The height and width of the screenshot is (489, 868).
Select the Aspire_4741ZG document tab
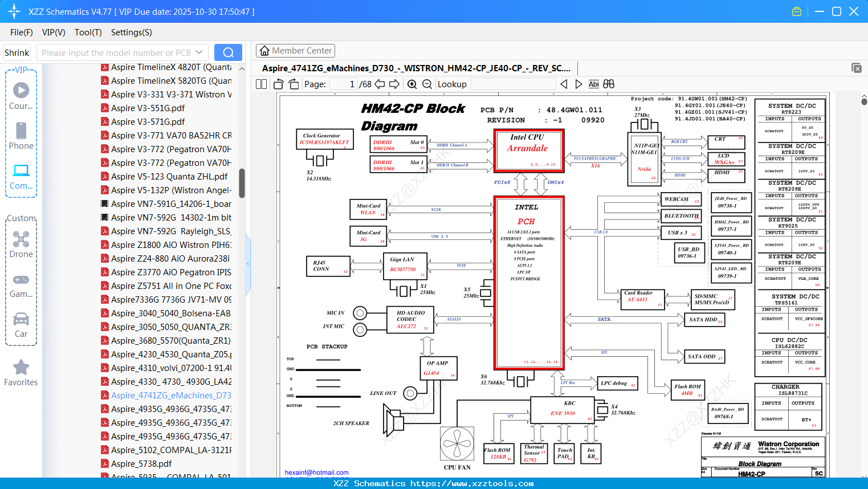pyautogui.click(x=417, y=68)
